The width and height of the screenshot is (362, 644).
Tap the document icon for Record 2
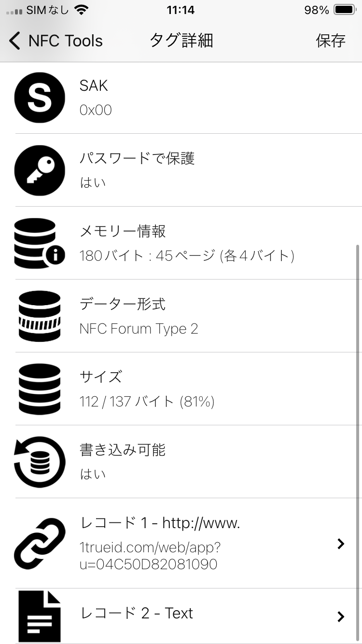[40, 616]
